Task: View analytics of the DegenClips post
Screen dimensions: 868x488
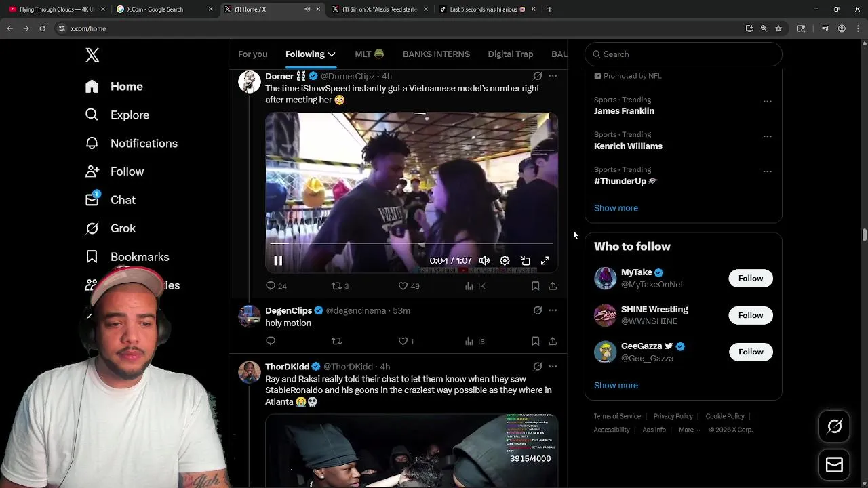Action: (x=475, y=341)
